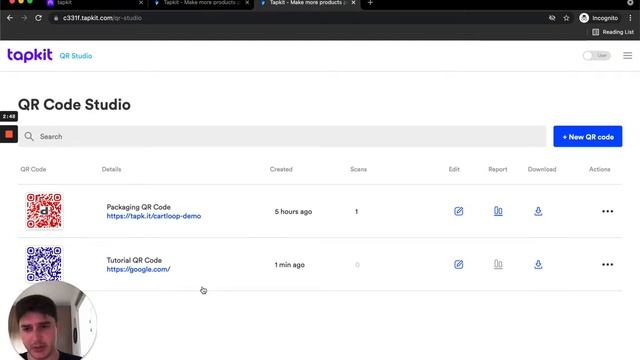Viewport: 640px width, 360px height.
Task: Edit the Tutorial QR Code entry
Action: [x=458, y=264]
